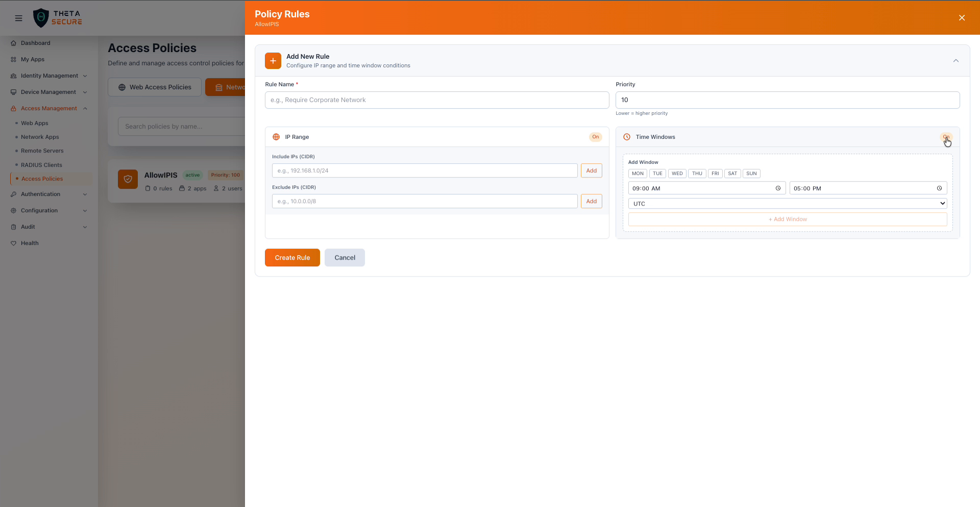
Task: Open the hamburger navigation menu
Action: coord(18,18)
